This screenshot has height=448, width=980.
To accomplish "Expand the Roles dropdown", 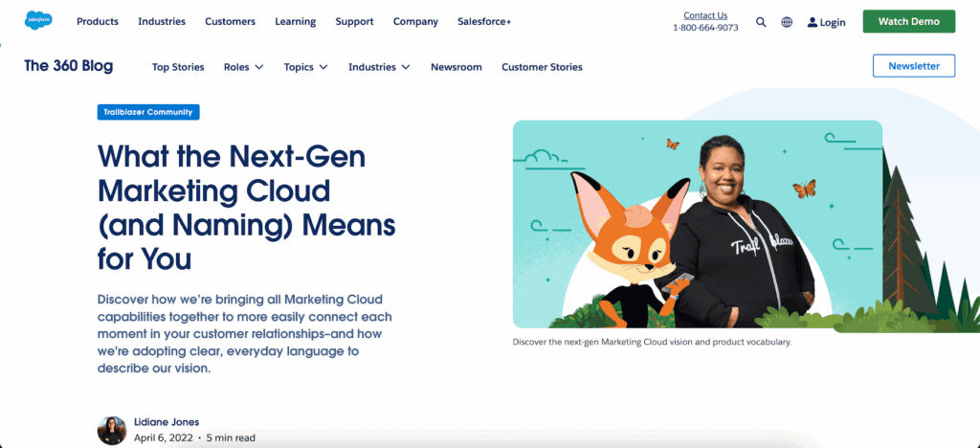I will pyautogui.click(x=244, y=67).
